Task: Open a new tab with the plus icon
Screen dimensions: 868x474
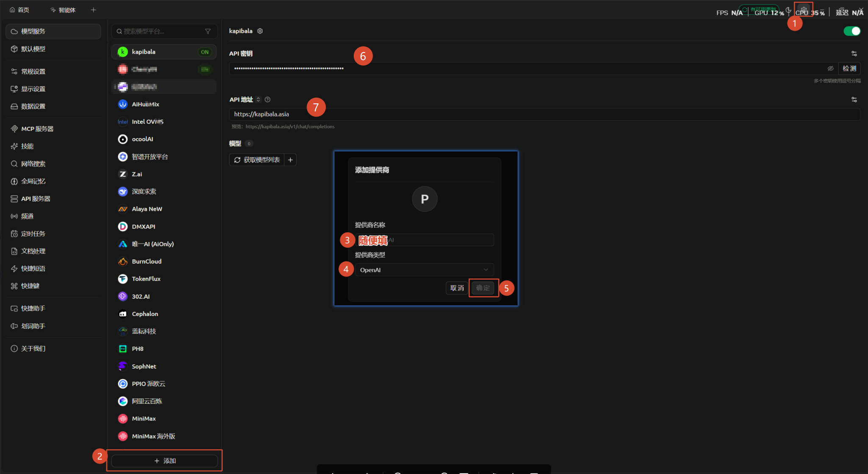Action: pos(93,10)
